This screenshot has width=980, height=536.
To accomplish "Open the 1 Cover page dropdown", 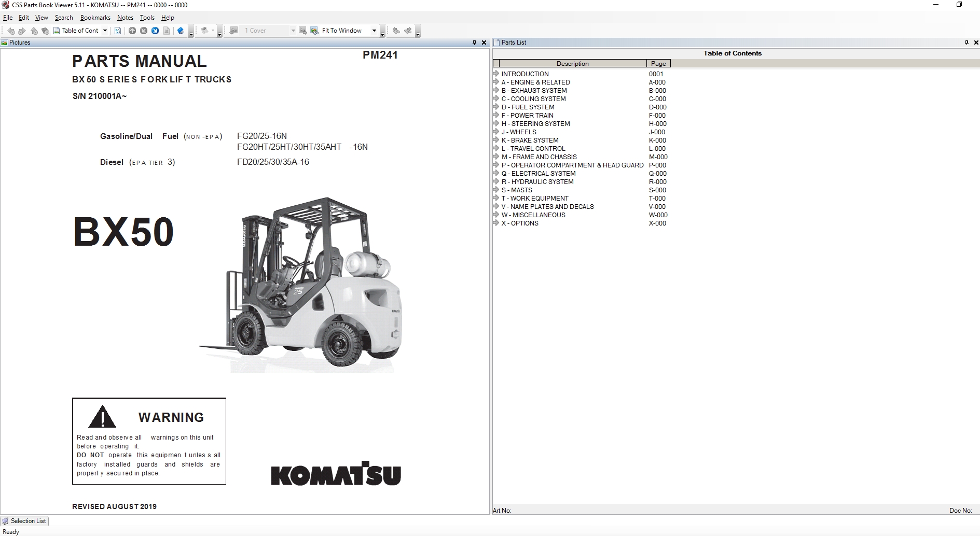I will pyautogui.click(x=293, y=31).
